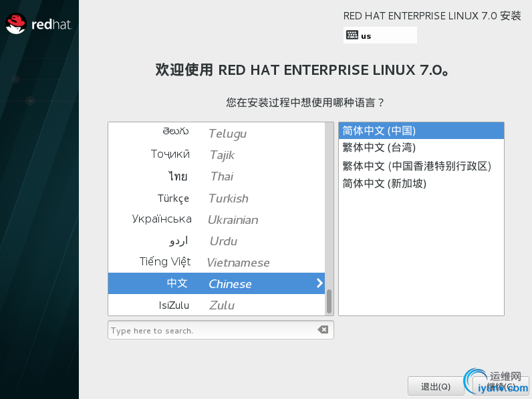Select 简体中文 (中国) locale
The width and height of the screenshot is (532, 399).
(x=421, y=130)
